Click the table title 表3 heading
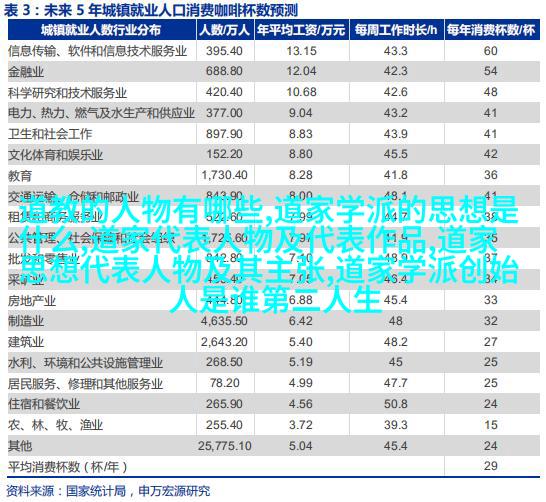Image resolution: width=546 pixels, height=502 pixels. coord(151,10)
